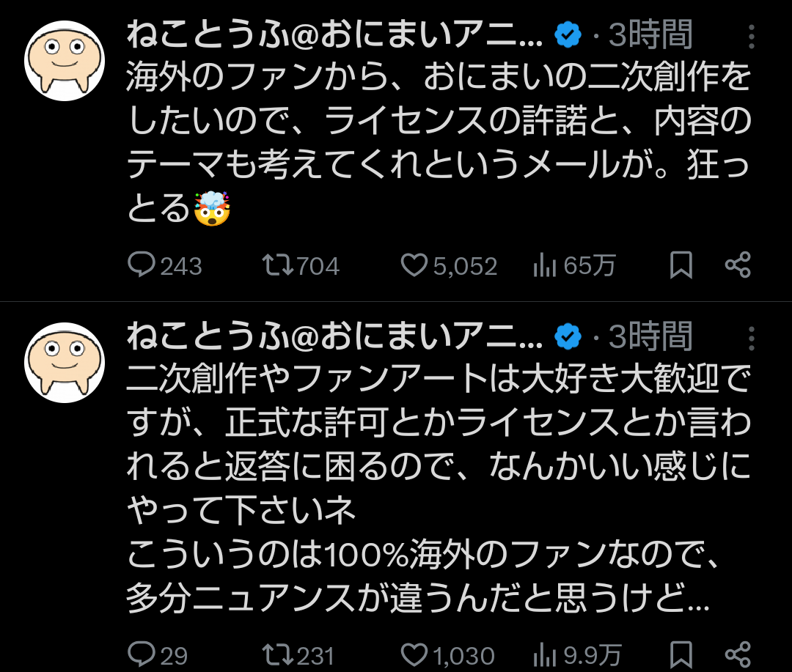Open the more options menu on first tweet
This screenshot has width=792, height=672.
pyautogui.click(x=752, y=34)
